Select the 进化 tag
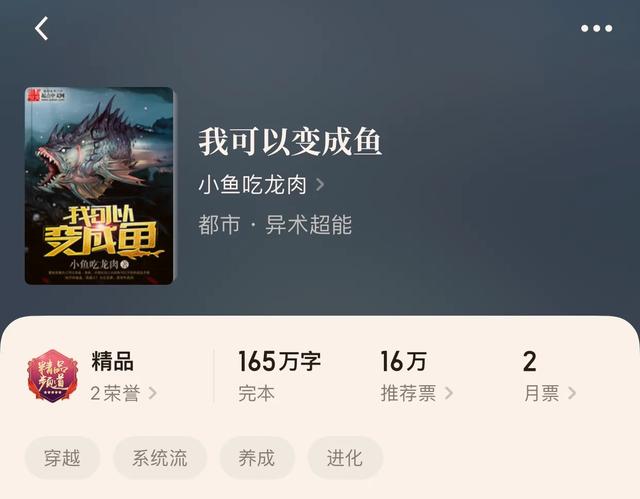640x499 pixels. (345, 458)
